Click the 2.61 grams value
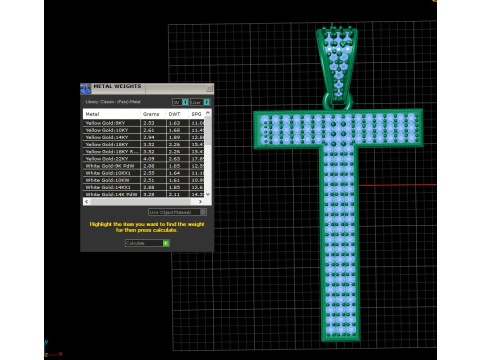Screen dimensions: 480x360 (148, 130)
